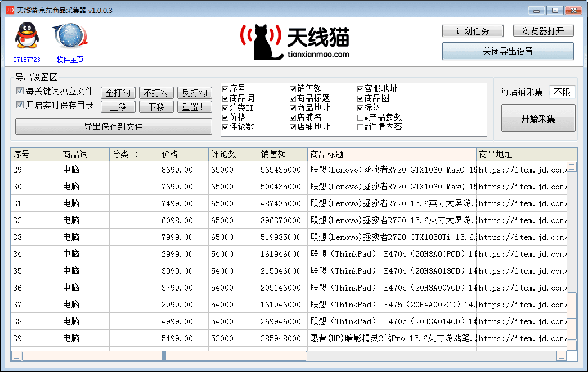This screenshot has width=588, height=372.
Task: Toggle 开启实时保存目录 checkbox
Action: point(20,105)
